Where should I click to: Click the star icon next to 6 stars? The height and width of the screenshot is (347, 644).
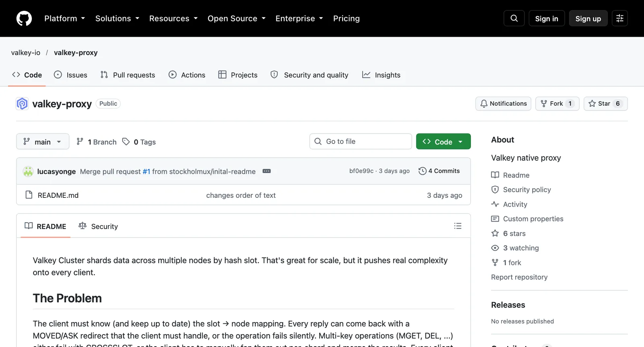(495, 233)
